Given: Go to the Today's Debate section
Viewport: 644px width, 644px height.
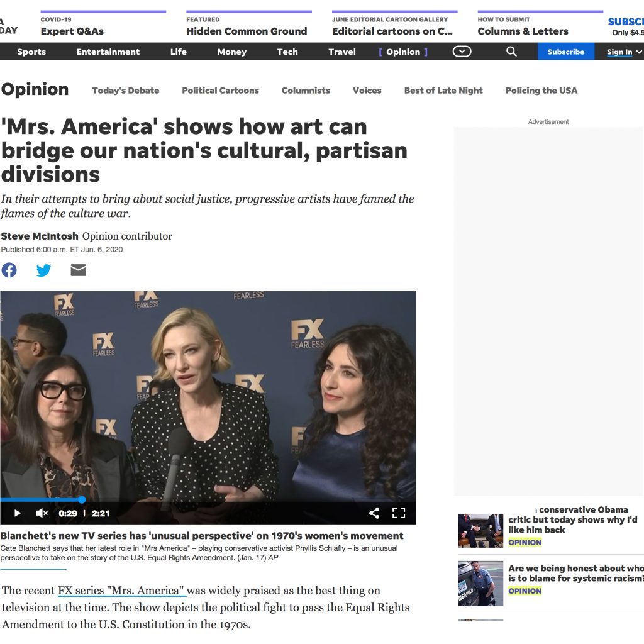Looking at the screenshot, I should pyautogui.click(x=125, y=91).
